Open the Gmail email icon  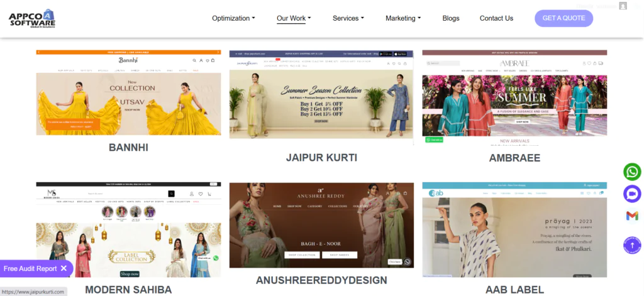(632, 216)
